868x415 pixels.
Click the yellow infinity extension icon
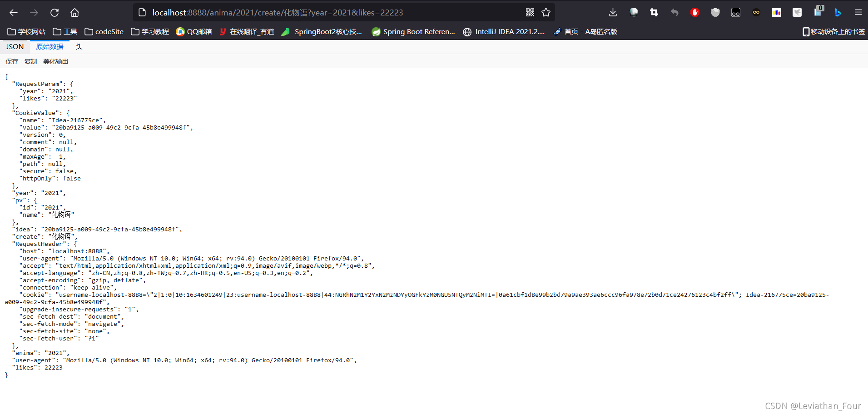(756, 13)
